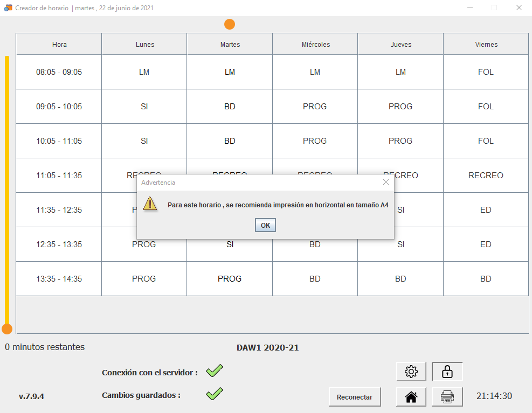Select the Viernes column header
Screen dimensions: 532x413
tap(486, 44)
